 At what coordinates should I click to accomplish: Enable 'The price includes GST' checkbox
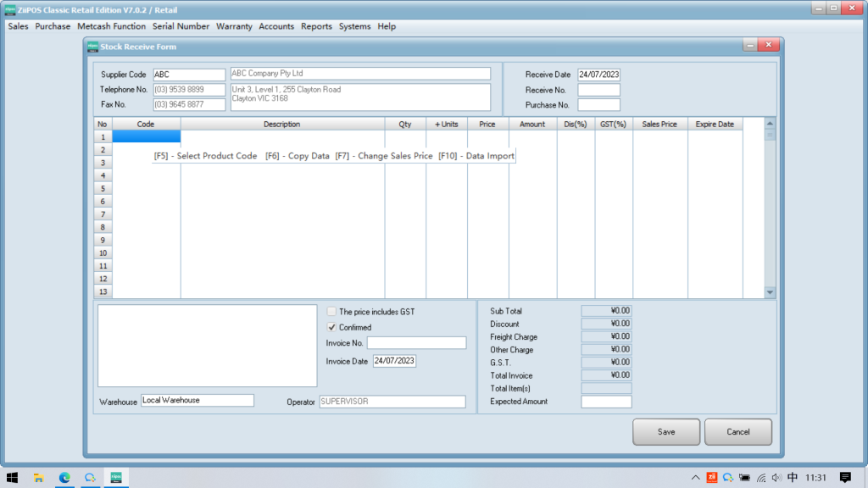(332, 312)
